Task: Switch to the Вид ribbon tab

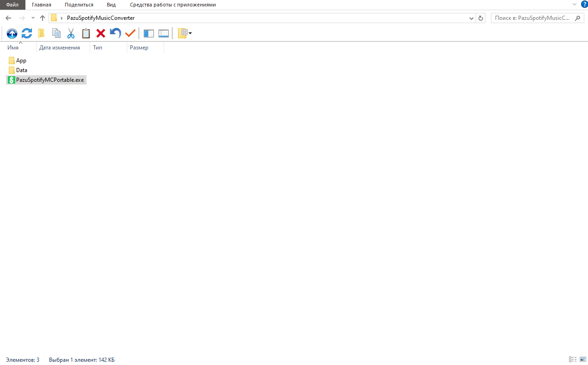Action: (111, 5)
